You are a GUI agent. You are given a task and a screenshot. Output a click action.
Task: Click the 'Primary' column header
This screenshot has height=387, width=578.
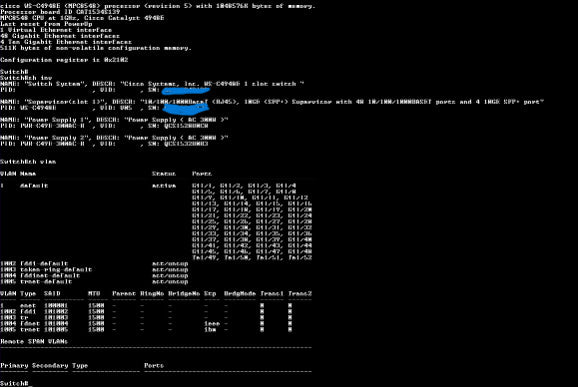14,366
